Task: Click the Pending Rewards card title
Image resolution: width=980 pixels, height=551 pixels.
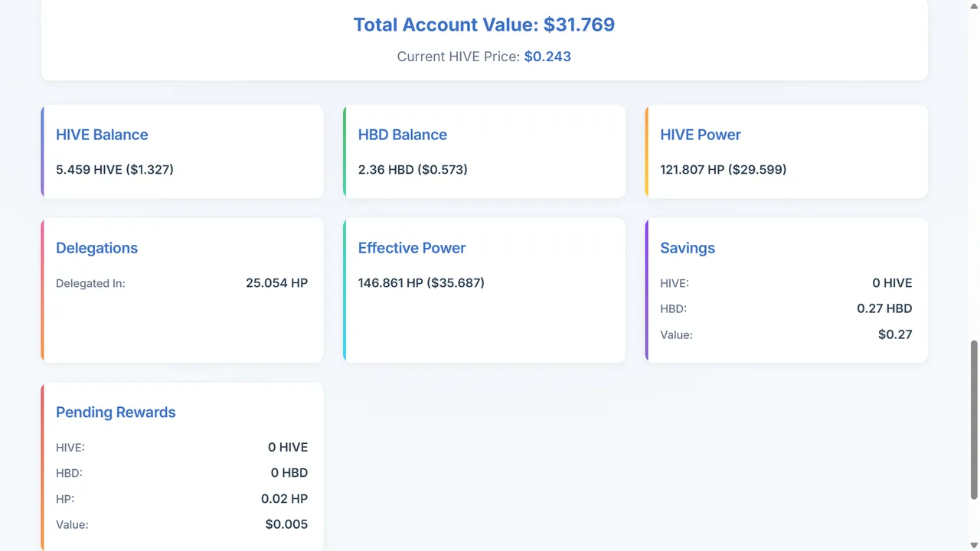Action: point(116,412)
